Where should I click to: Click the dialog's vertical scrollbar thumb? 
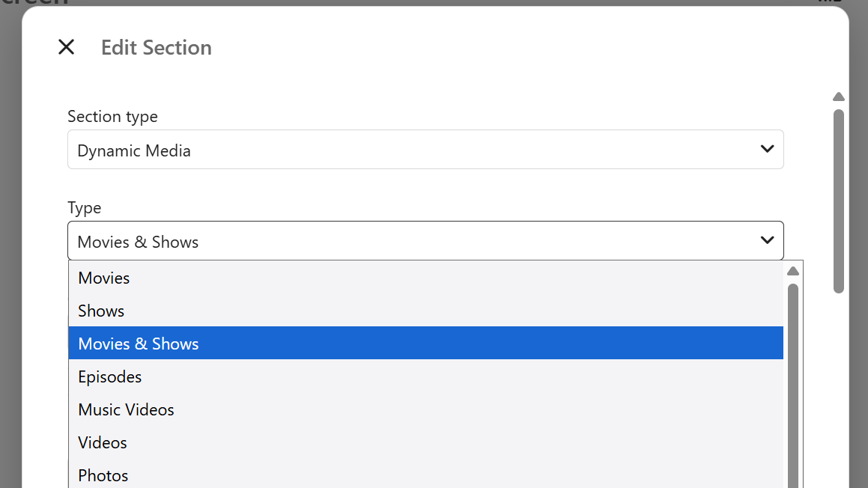(839, 201)
